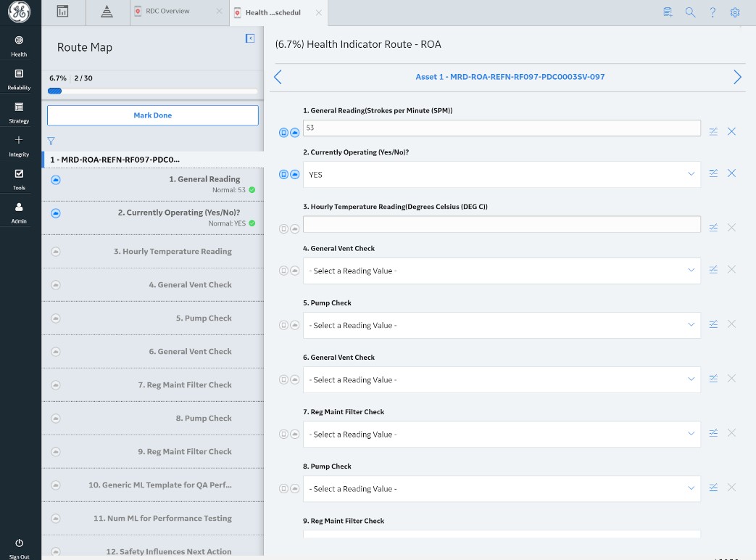This screenshot has width=756, height=560.
Task: Click cloud status icon for 2. Currently Operating
Action: 56,213
